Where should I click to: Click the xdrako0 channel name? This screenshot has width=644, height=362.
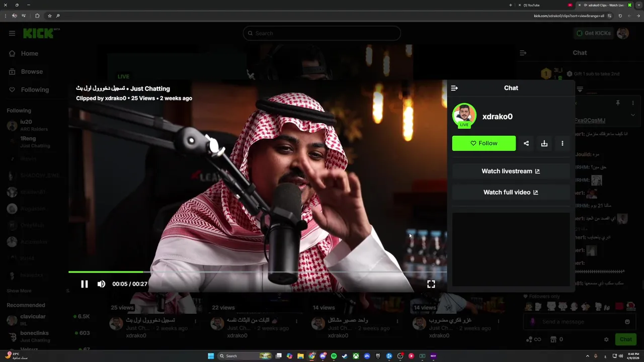pyautogui.click(x=497, y=117)
